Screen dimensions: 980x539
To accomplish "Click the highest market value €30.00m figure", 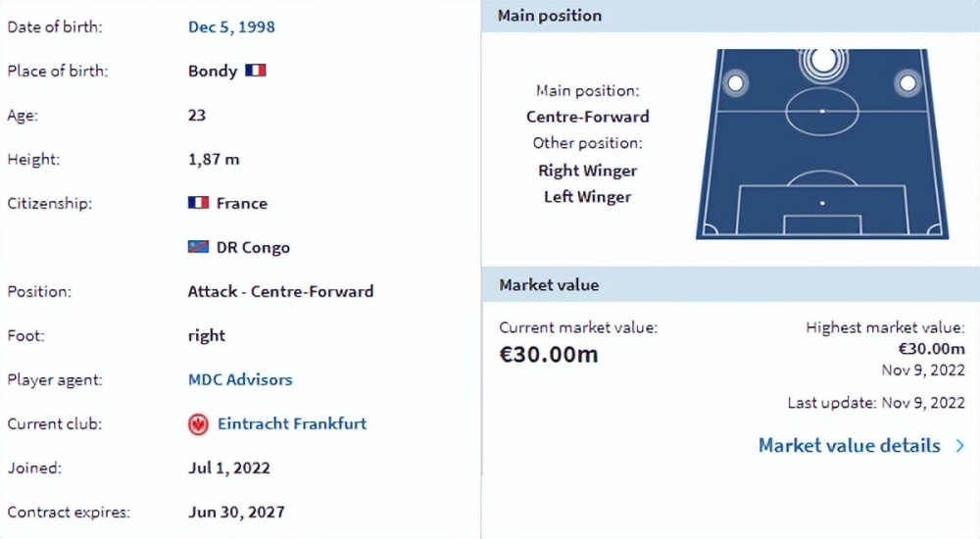I will tap(931, 348).
